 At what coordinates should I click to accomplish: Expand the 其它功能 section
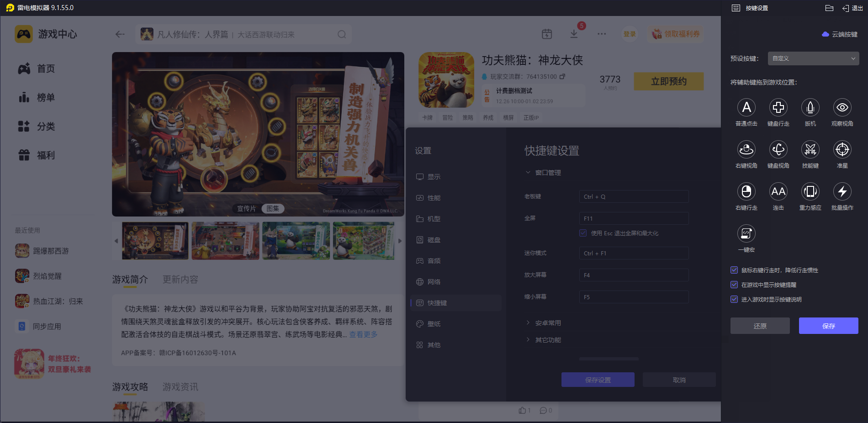[x=543, y=340]
